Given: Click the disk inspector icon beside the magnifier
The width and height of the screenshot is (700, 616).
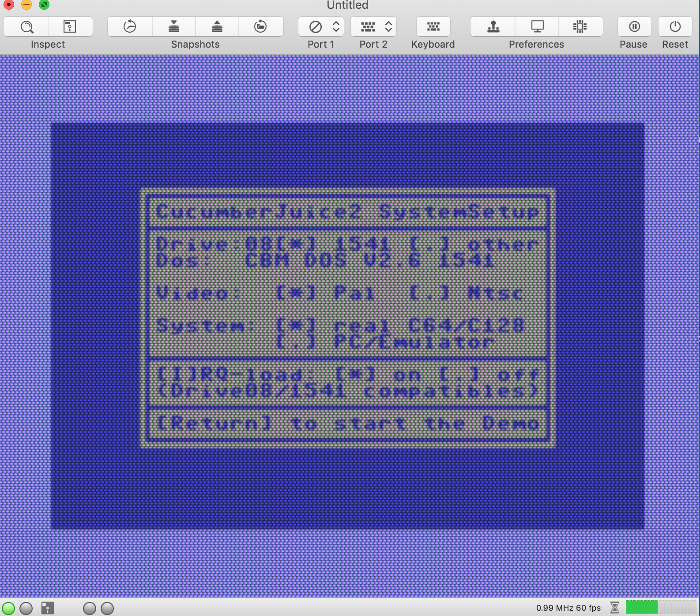Looking at the screenshot, I should (70, 27).
